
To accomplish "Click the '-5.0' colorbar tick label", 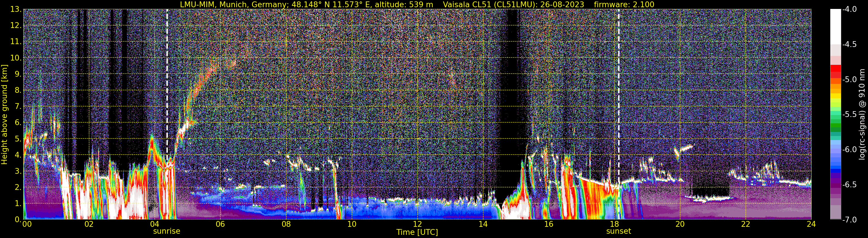I will point(849,80).
